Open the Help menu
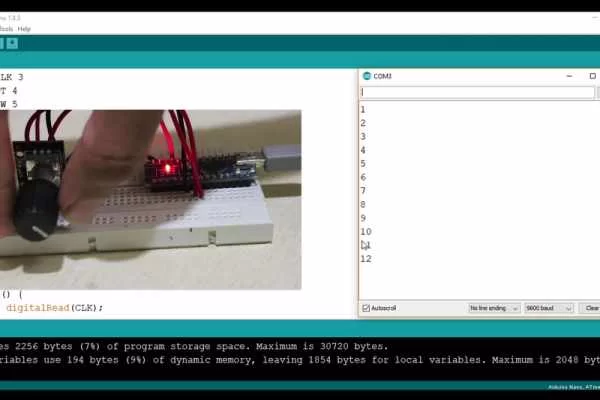The width and height of the screenshot is (600, 400). [x=24, y=29]
